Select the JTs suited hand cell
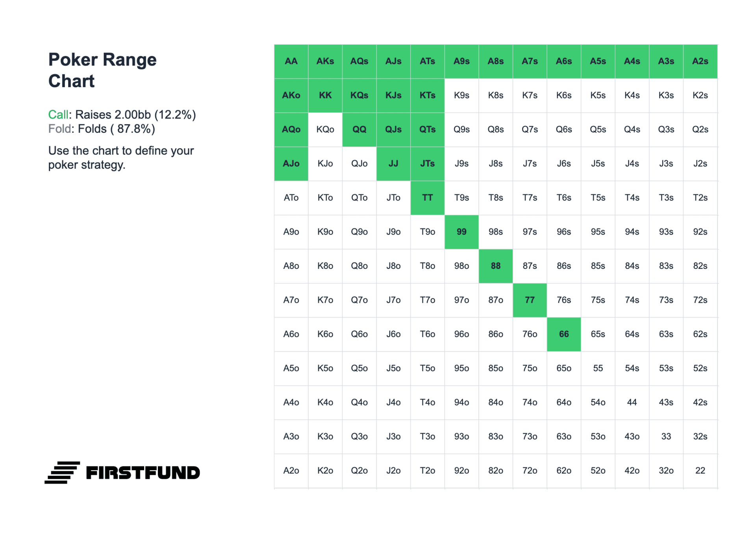This screenshot has height=534, width=756. coord(428,164)
